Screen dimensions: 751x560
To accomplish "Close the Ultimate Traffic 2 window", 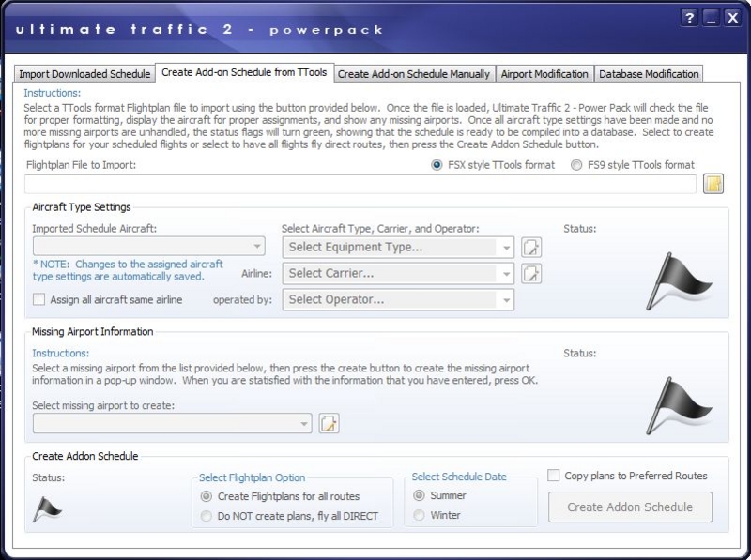I will [x=733, y=18].
